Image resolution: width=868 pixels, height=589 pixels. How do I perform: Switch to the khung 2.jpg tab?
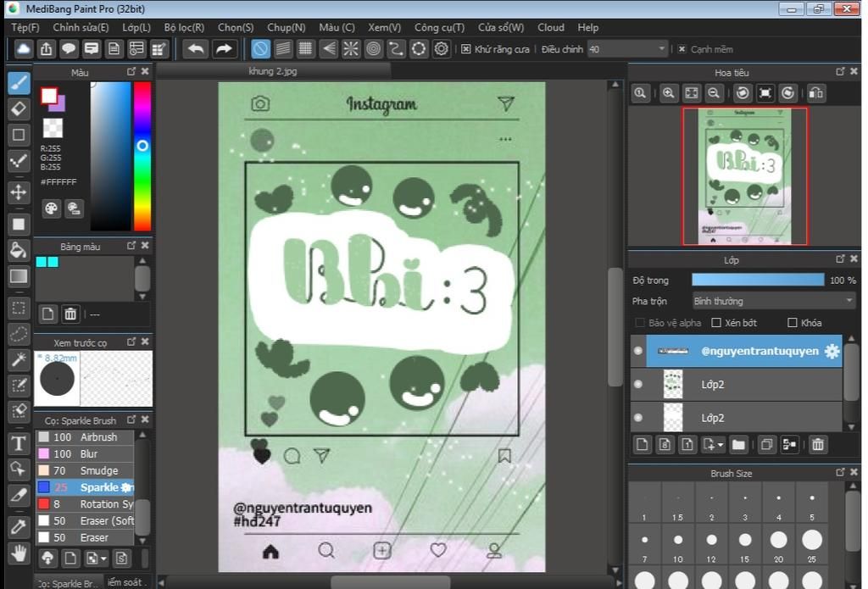pyautogui.click(x=273, y=71)
